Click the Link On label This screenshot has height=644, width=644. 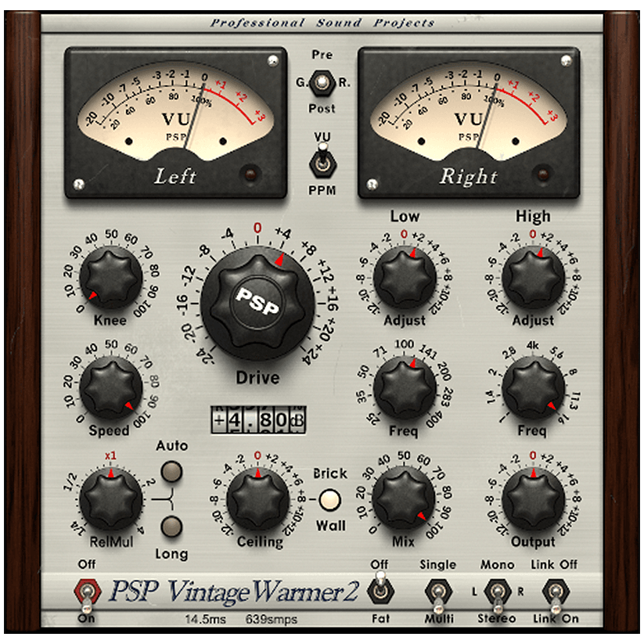(556, 618)
